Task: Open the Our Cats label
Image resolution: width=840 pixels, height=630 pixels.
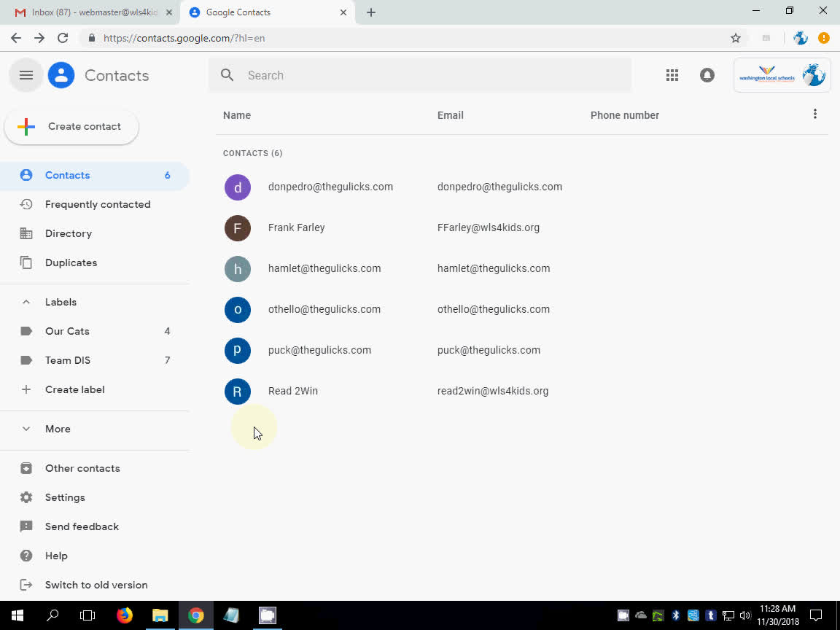Action: [x=67, y=331]
